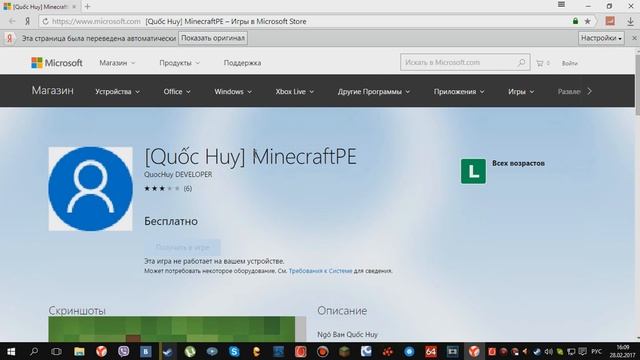Click the (6) reviews count
The image size is (640, 360).
[x=188, y=189]
